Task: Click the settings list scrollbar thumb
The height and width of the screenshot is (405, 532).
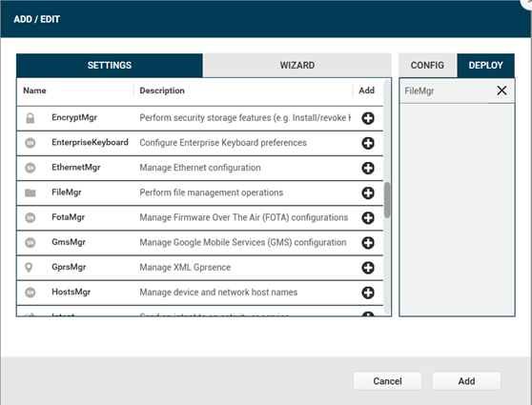Action: [387, 200]
